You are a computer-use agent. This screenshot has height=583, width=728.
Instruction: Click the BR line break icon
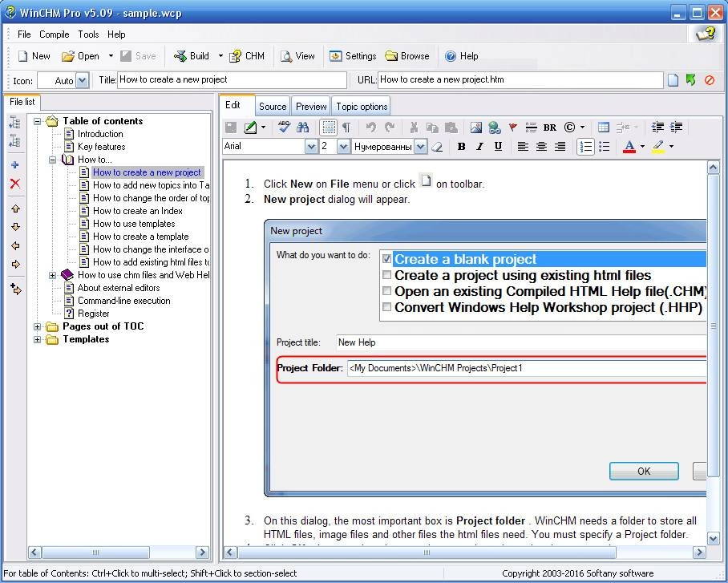point(550,127)
